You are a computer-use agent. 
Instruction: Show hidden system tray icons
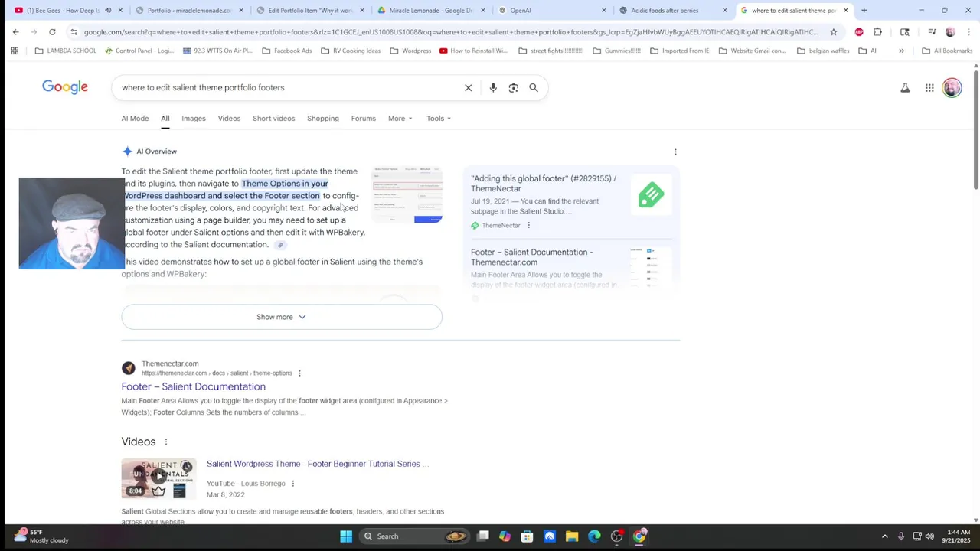pos(884,536)
